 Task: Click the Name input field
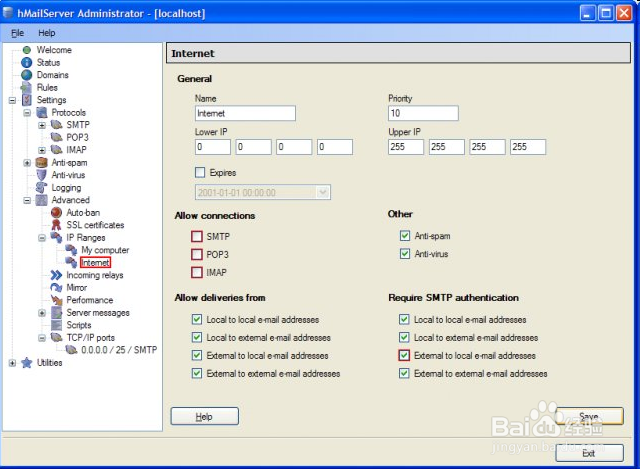coord(245,113)
